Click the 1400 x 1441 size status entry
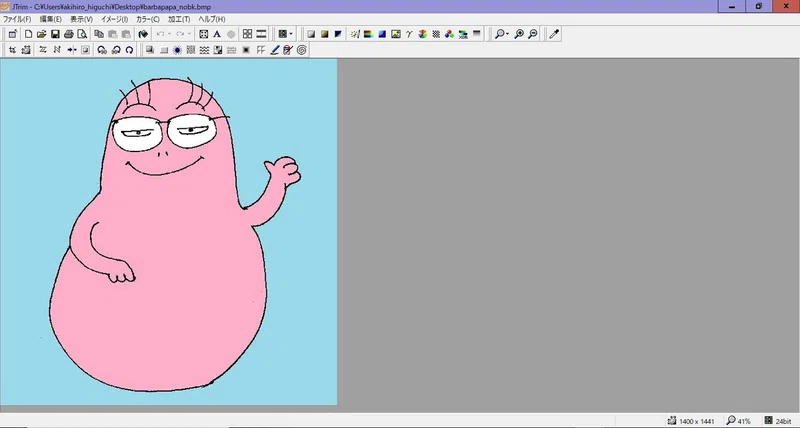 coord(691,421)
